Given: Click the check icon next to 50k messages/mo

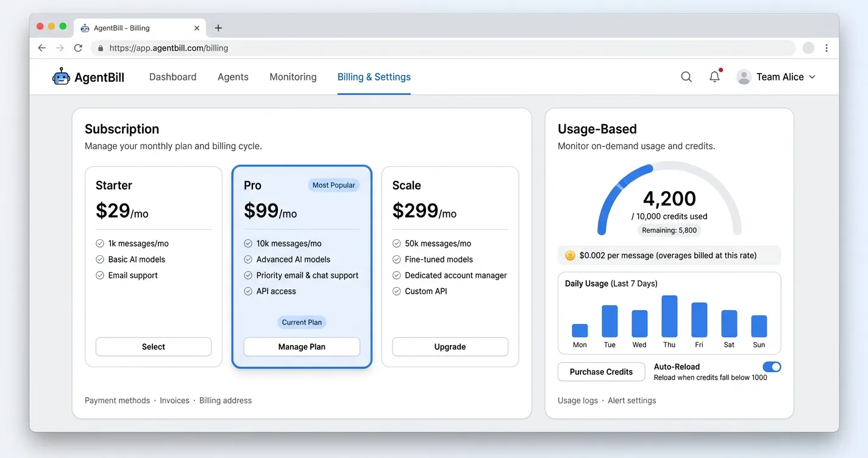Looking at the screenshot, I should coord(397,243).
